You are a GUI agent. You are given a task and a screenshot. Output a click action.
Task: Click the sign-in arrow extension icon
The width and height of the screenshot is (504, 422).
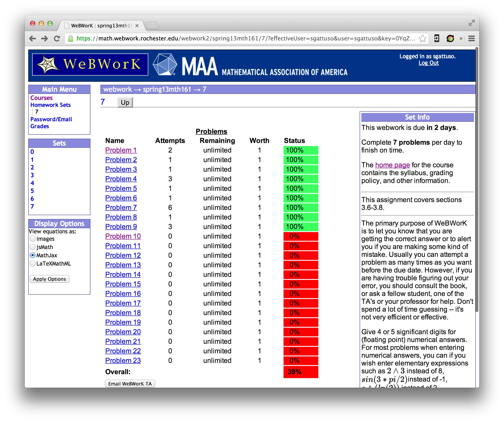(x=437, y=38)
